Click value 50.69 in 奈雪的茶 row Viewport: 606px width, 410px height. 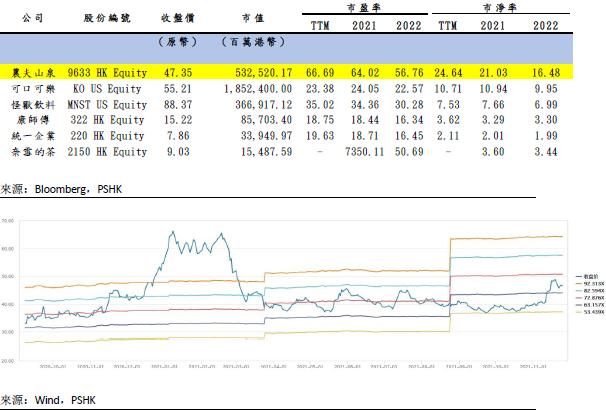[x=409, y=152]
